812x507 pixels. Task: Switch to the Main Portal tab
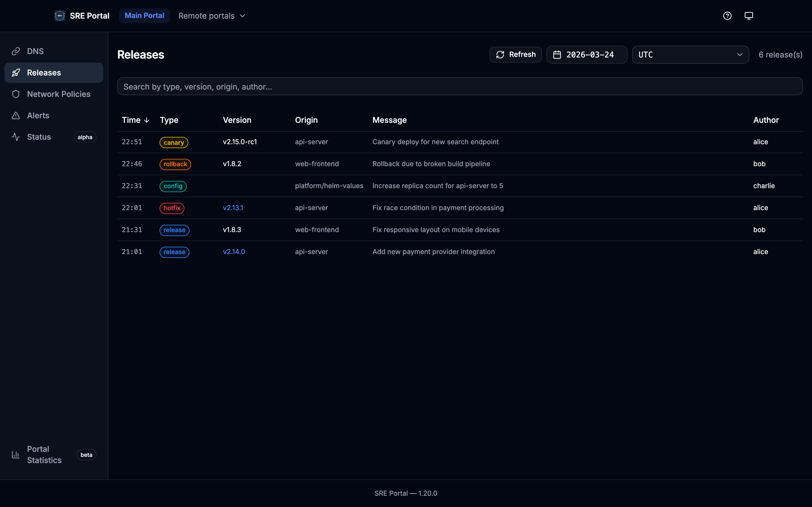pyautogui.click(x=144, y=16)
